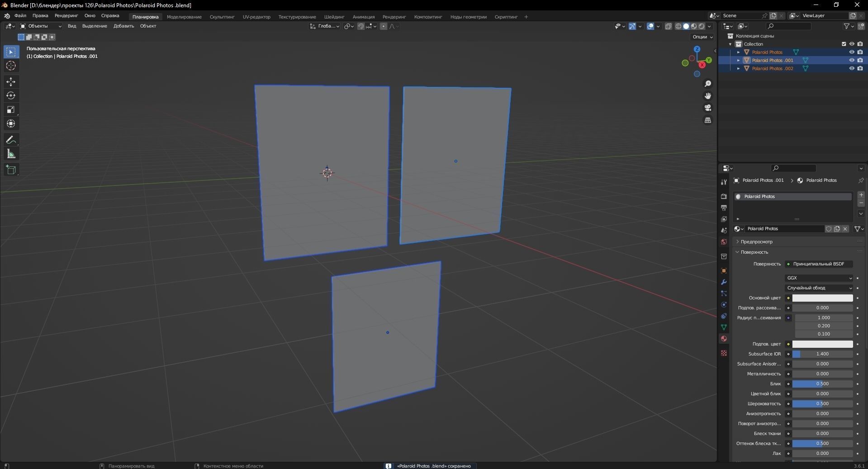
Task: Select the Add Cube tool
Action: 11,170
